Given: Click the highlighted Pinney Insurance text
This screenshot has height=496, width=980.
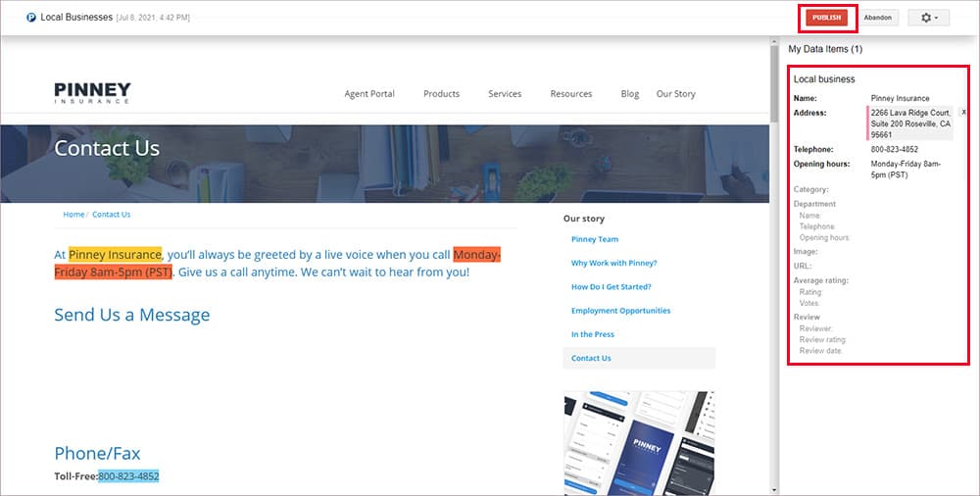Looking at the screenshot, I should coord(115,255).
